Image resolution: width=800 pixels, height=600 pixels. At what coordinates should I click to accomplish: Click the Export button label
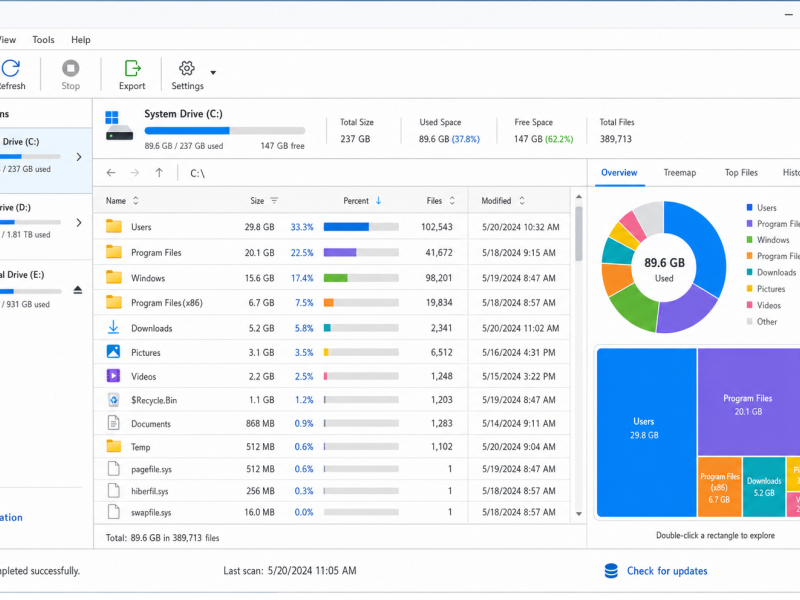pos(132,86)
